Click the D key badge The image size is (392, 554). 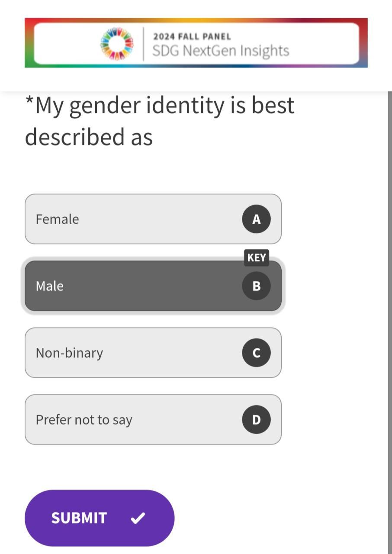pyautogui.click(x=256, y=419)
